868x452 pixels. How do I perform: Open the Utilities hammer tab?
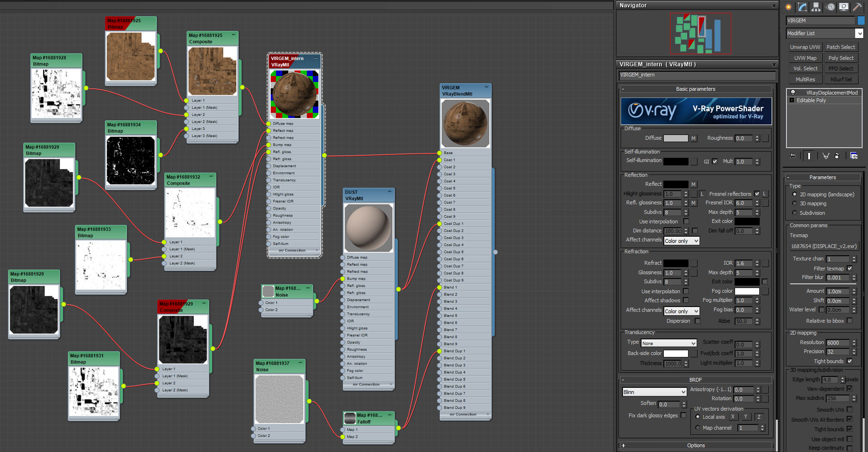click(858, 7)
